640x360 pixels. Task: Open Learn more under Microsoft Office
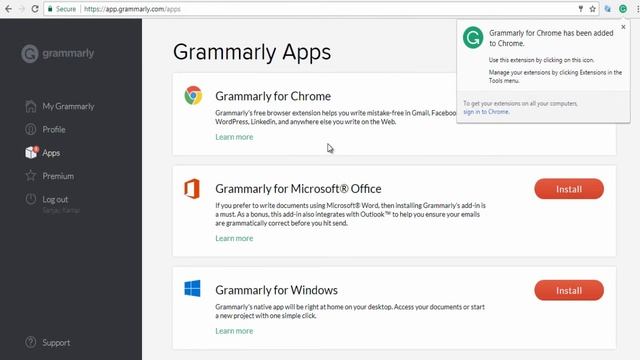click(234, 238)
